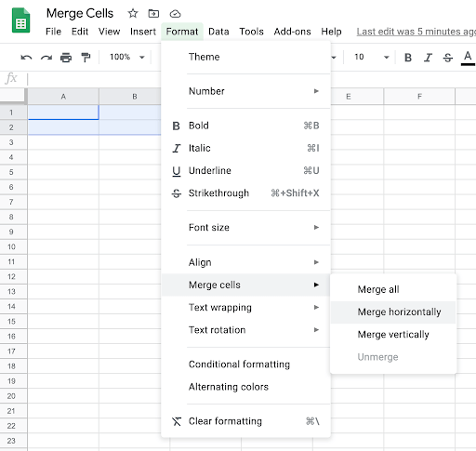Click the move-to-folder icon
Viewport: 476px width, 451px height.
(x=153, y=14)
